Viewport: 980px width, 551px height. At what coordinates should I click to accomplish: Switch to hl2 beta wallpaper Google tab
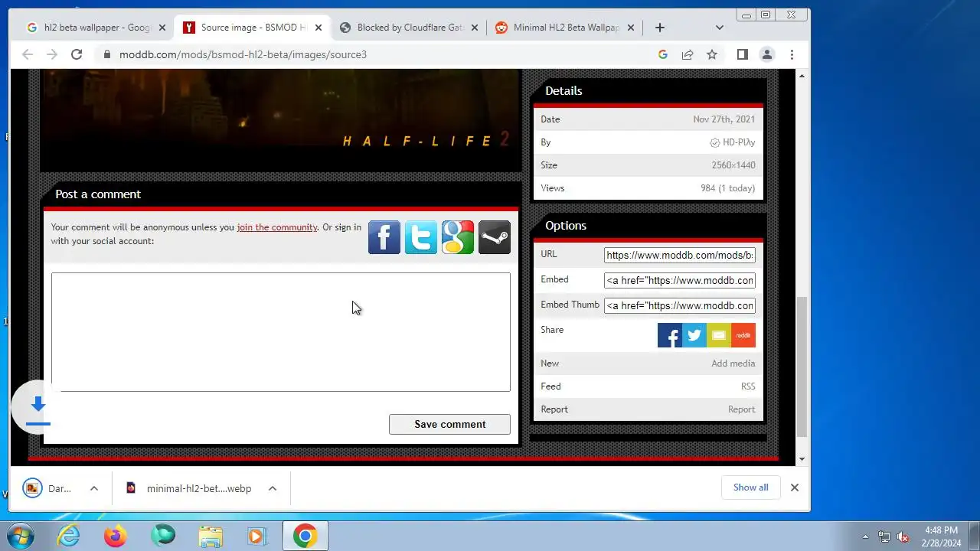tap(96, 28)
